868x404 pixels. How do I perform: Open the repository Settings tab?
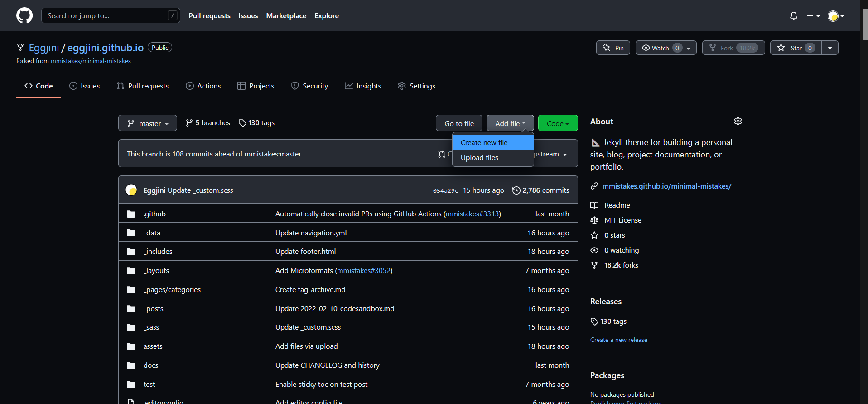coord(416,86)
